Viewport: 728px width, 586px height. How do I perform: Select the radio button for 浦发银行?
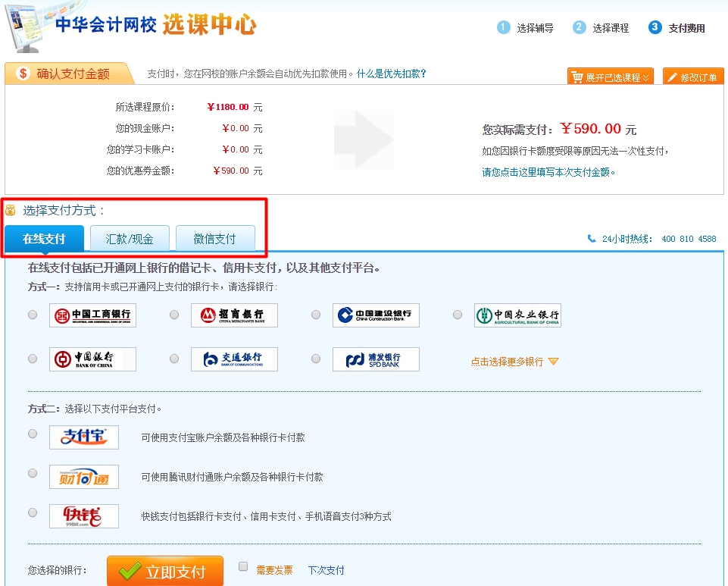point(315,359)
